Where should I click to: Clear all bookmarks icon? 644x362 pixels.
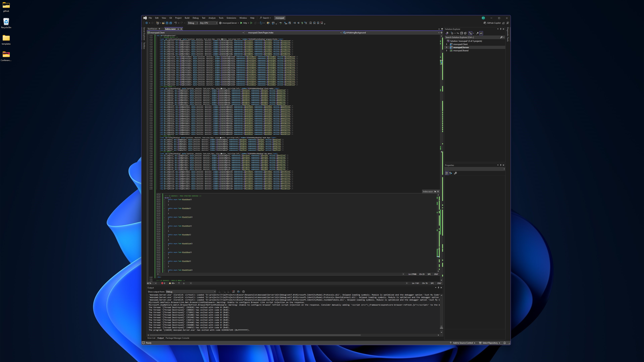322,23
